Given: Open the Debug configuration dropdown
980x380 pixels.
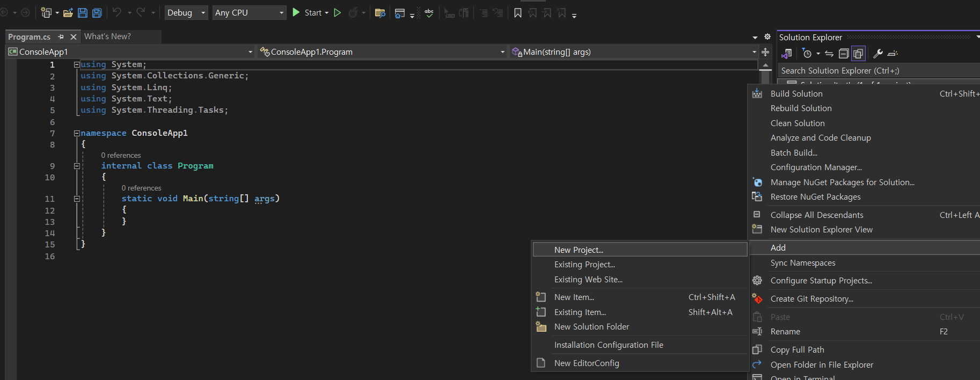Looking at the screenshot, I should pos(186,13).
